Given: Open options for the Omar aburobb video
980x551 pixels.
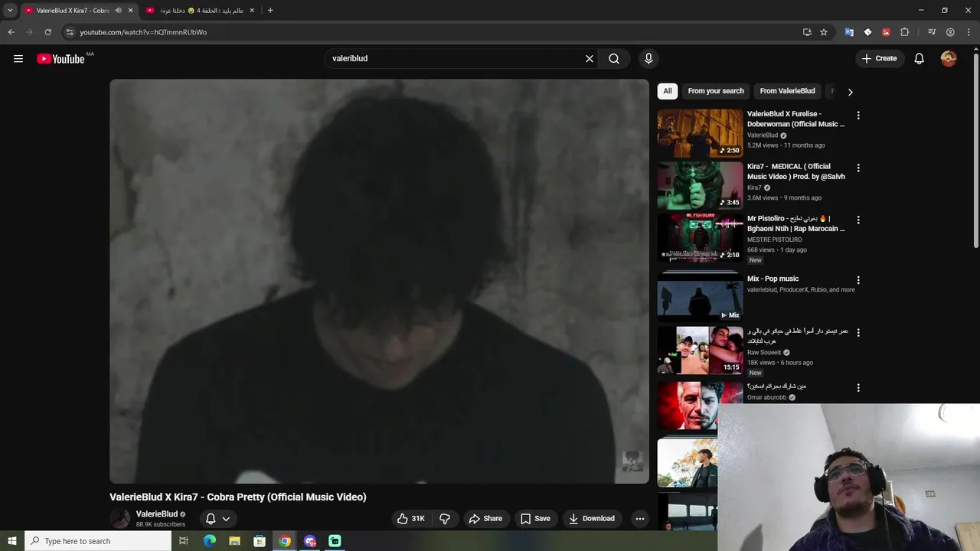Looking at the screenshot, I should tap(858, 388).
